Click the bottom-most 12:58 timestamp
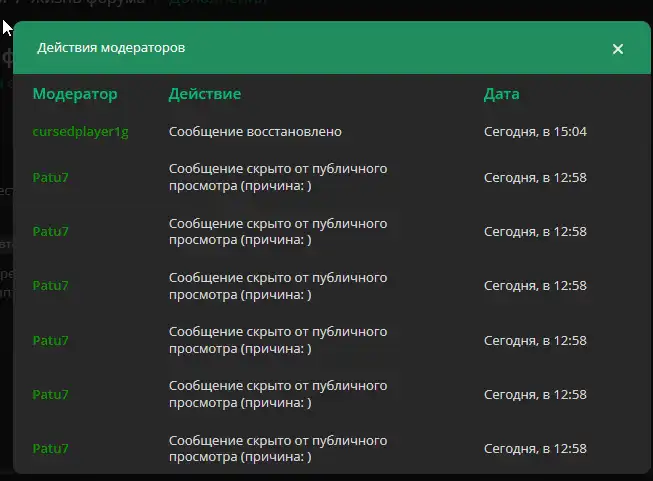Screen dimensions: 653x481 click(534, 448)
